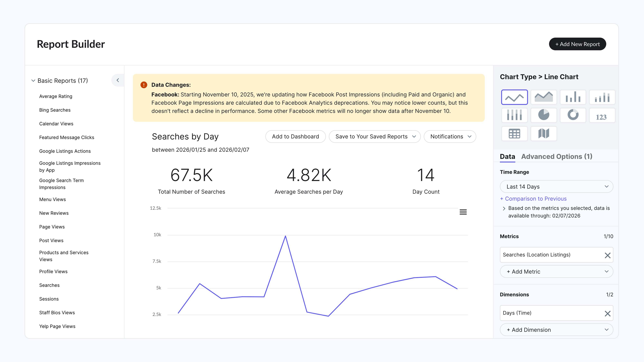The width and height of the screenshot is (644, 362).
Task: Choose the stacked bar chart icon
Action: tap(602, 97)
